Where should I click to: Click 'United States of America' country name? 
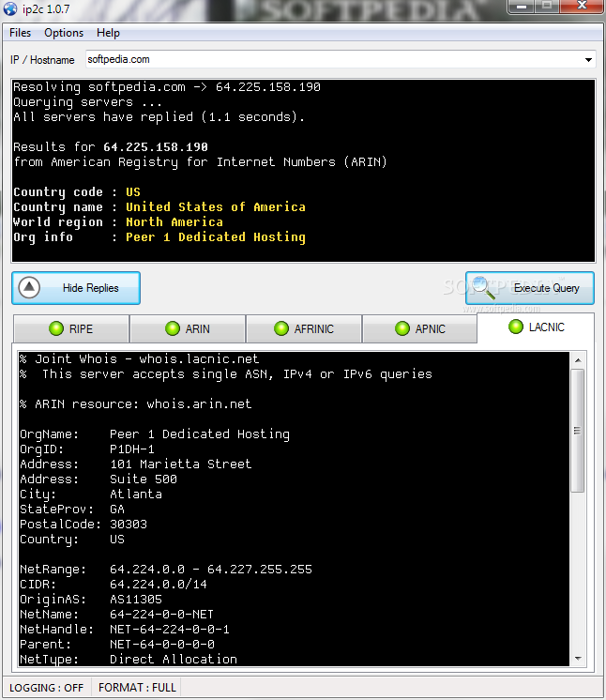pos(216,207)
